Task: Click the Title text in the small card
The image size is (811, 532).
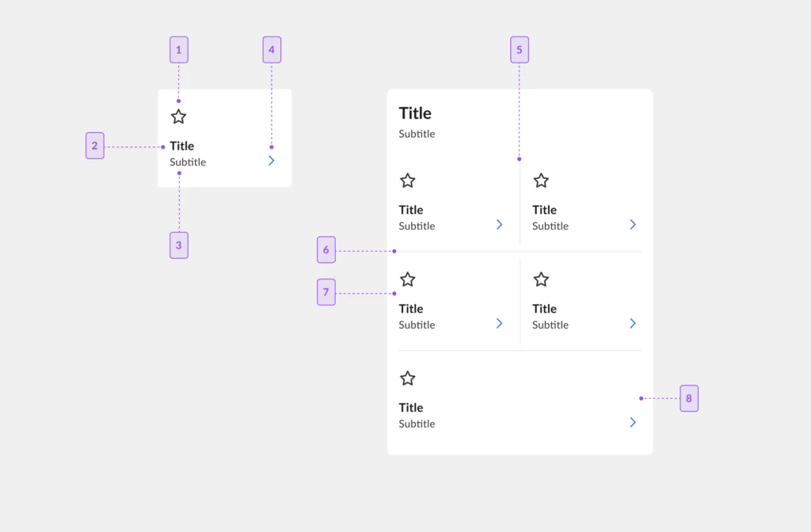Action: click(182, 146)
